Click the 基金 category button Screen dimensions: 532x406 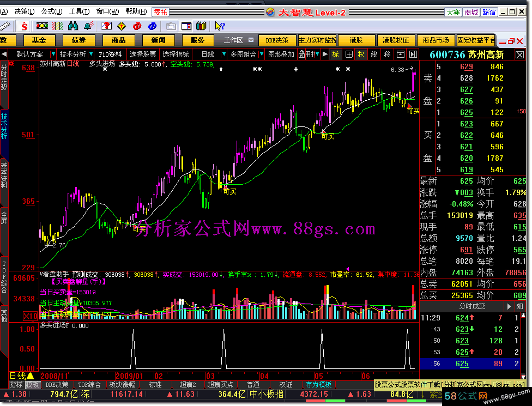click(x=39, y=40)
